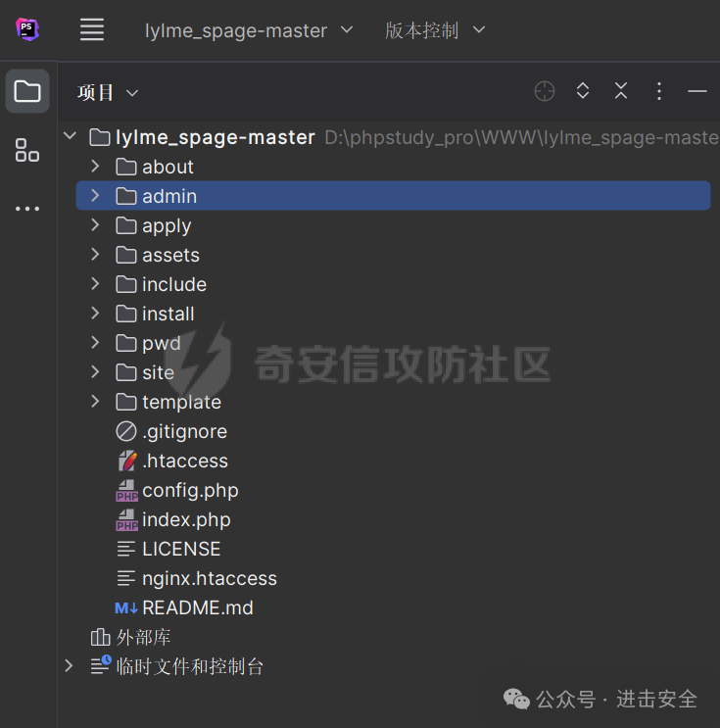
Task: Select the nginx.htaccess file
Action: 210,579
